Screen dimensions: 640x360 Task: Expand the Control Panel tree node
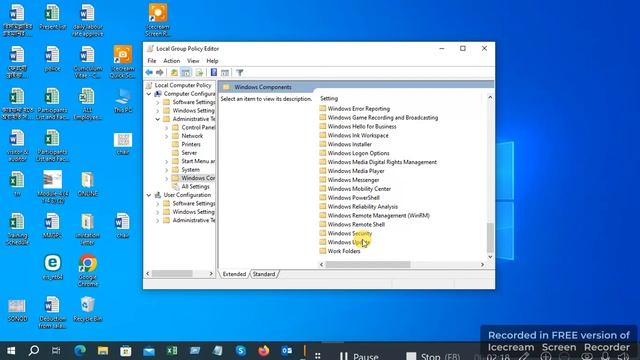click(167, 128)
